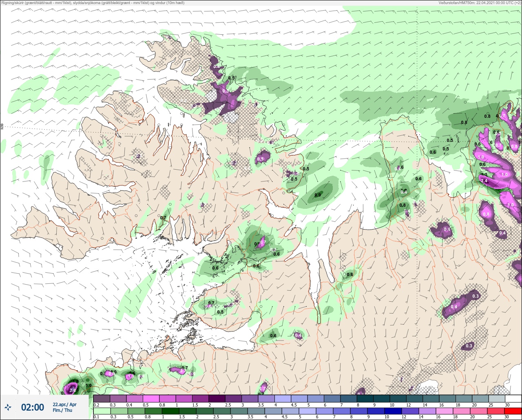This screenshot has height=420, width=522.
Task: Click the 02:00 forecast time display
Action: pyautogui.click(x=32, y=407)
